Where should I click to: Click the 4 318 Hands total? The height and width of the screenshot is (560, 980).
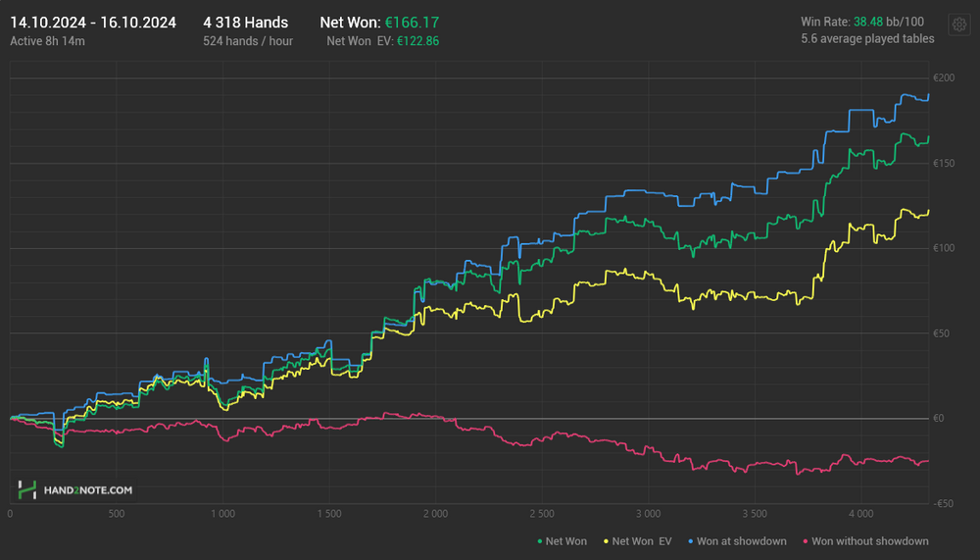click(246, 23)
